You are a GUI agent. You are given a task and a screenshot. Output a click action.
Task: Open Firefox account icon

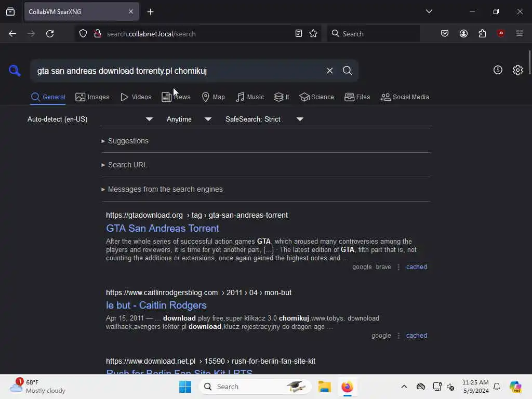[x=463, y=34]
